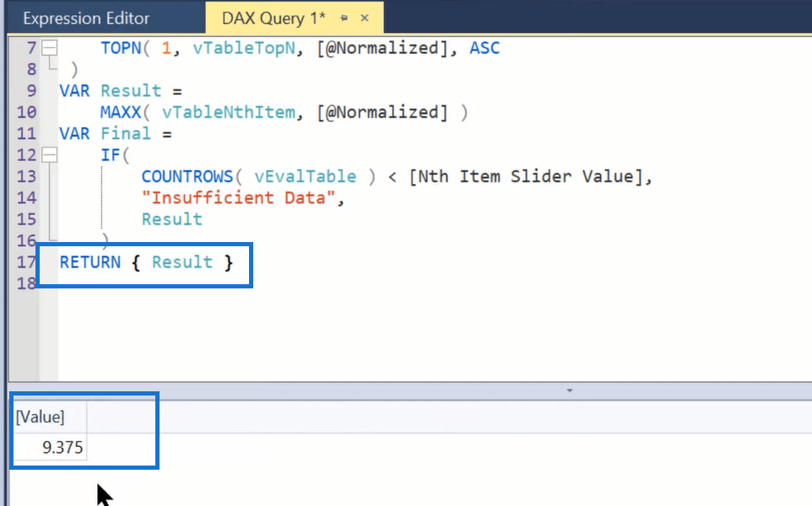Click the TOPN function on line 7
This screenshot has width=812, height=506.
[121, 48]
